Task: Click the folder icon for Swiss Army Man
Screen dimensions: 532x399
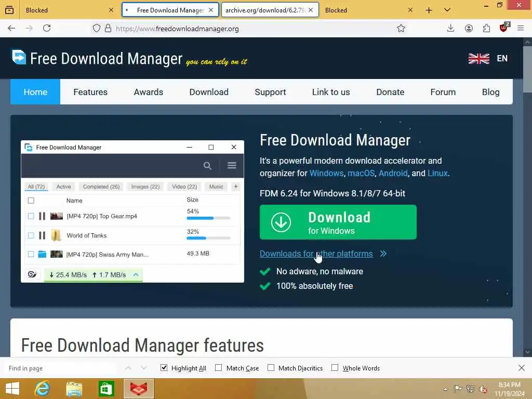Action: pos(42,254)
